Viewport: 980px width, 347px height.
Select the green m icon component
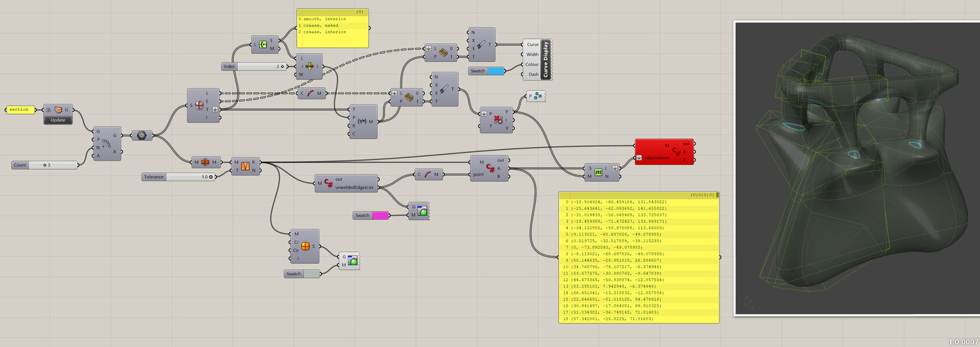(598, 172)
